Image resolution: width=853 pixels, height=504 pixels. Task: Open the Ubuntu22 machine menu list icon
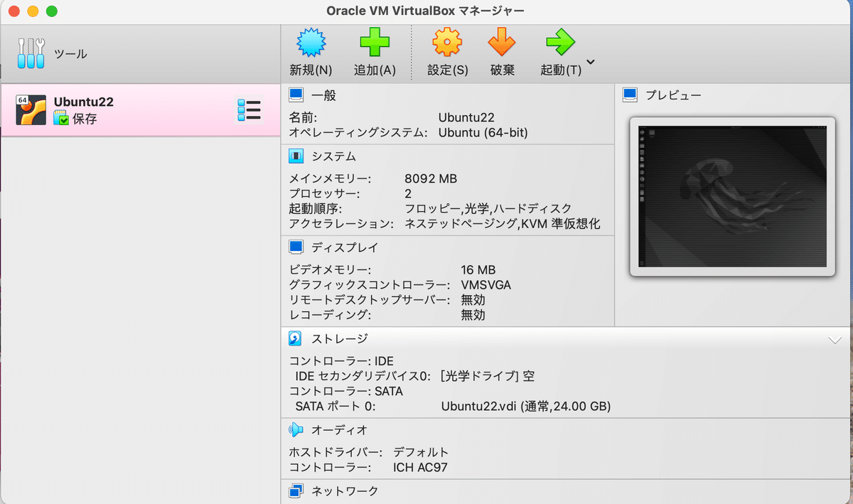249,110
